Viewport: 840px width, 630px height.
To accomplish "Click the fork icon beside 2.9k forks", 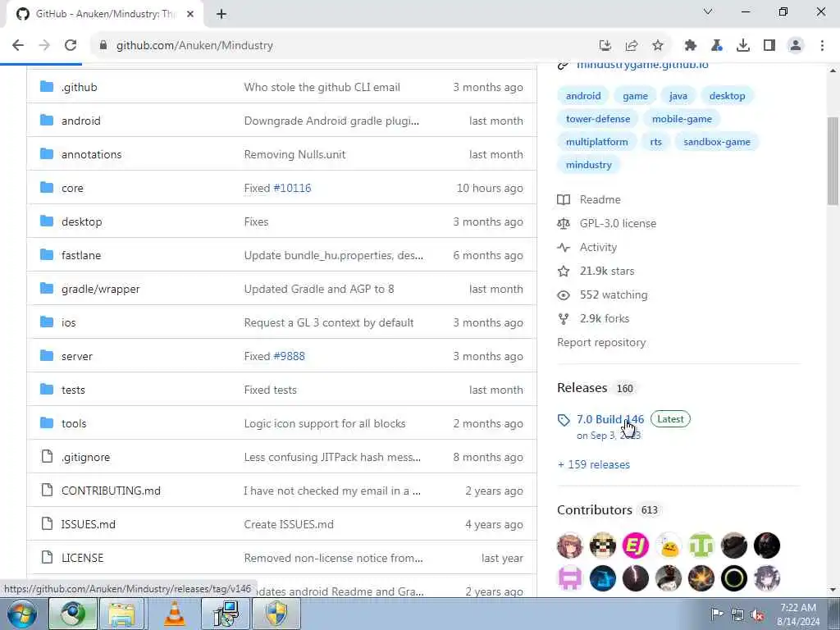I will [x=564, y=319].
